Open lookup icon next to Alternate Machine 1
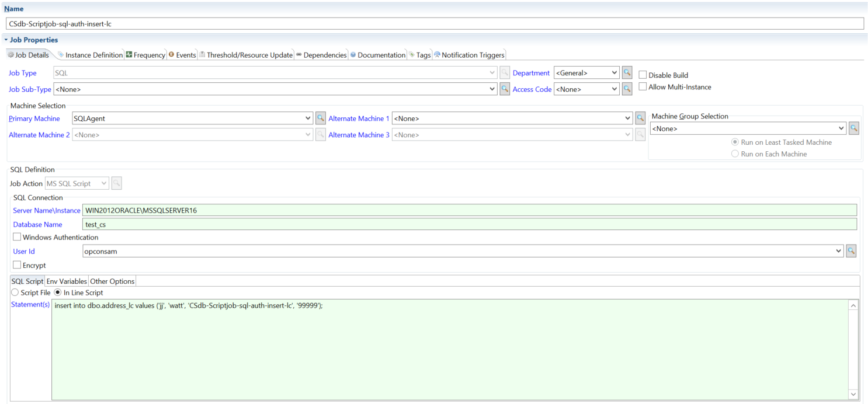 640,119
